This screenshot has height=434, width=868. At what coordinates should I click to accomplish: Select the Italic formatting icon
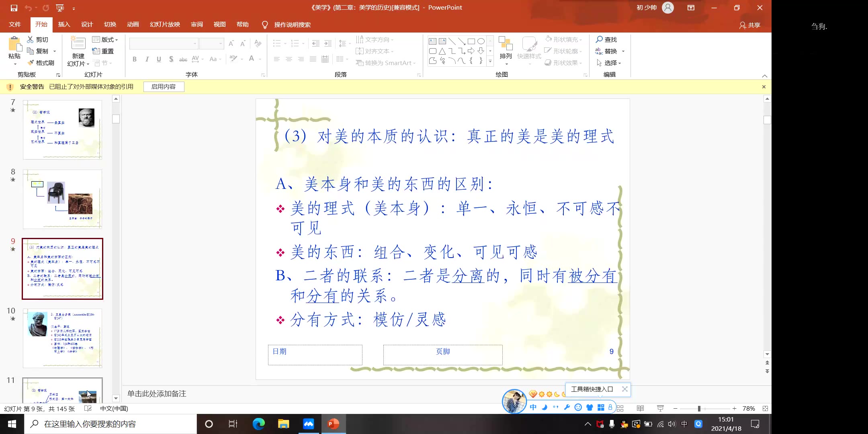coord(145,59)
